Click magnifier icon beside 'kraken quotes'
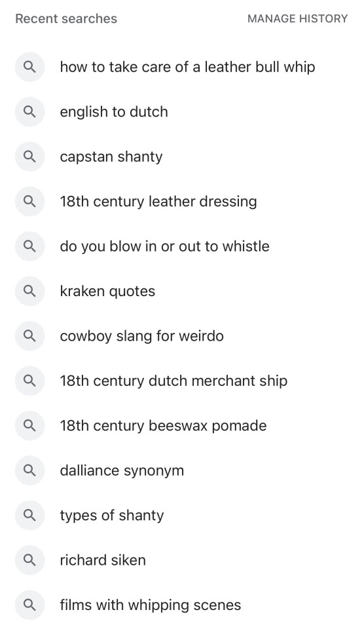Image resolution: width=364 pixels, height=629 pixels. pyautogui.click(x=29, y=291)
